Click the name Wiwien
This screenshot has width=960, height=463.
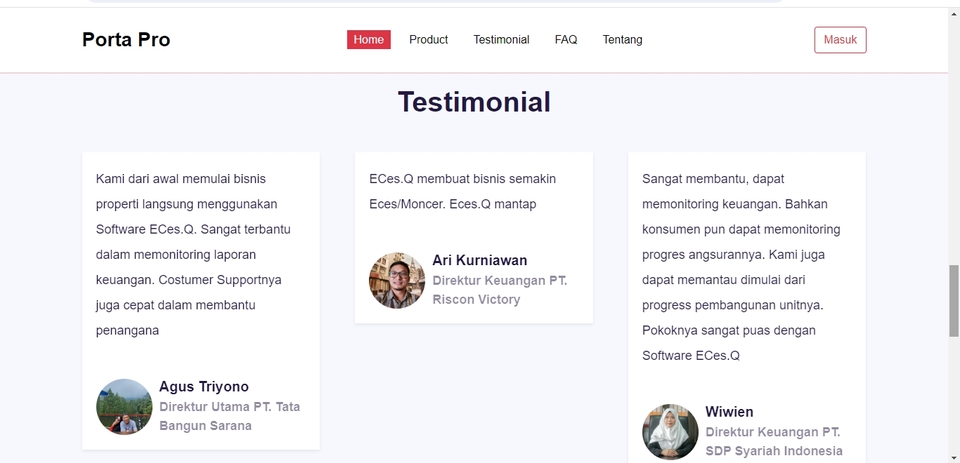729,412
